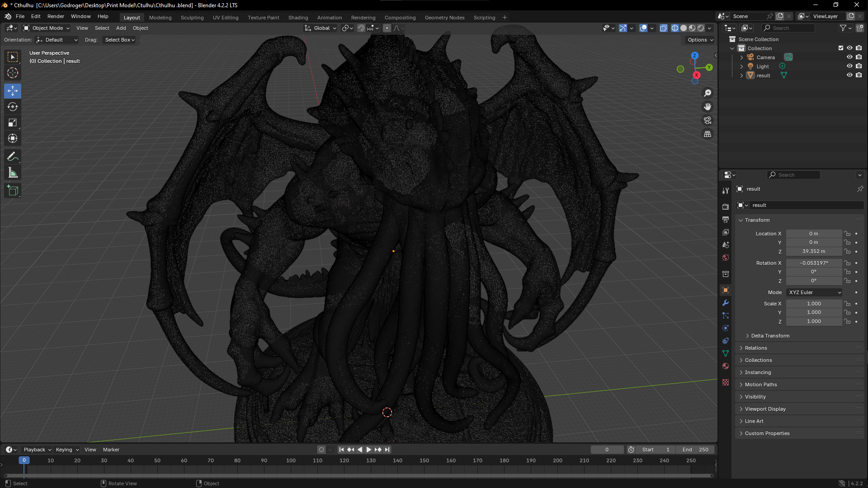868x488 pixels.
Task: Select the Annotate tool
Action: click(x=13, y=157)
